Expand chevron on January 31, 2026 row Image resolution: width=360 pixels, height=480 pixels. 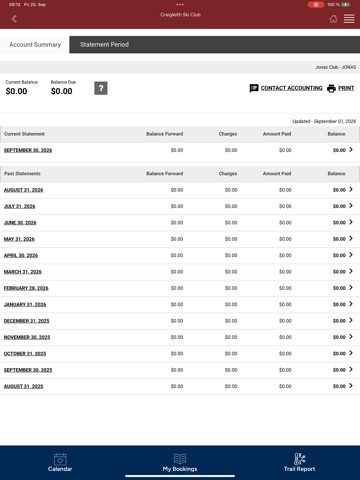click(351, 304)
